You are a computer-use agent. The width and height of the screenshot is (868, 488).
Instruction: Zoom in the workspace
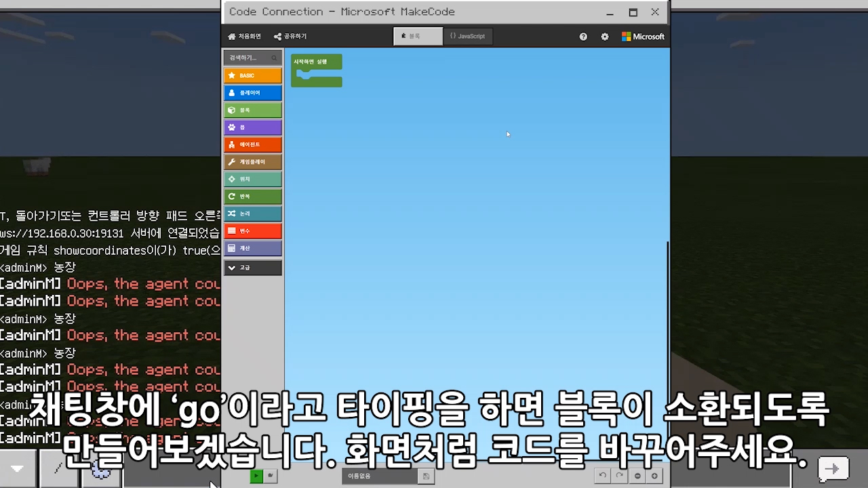[x=654, y=476]
